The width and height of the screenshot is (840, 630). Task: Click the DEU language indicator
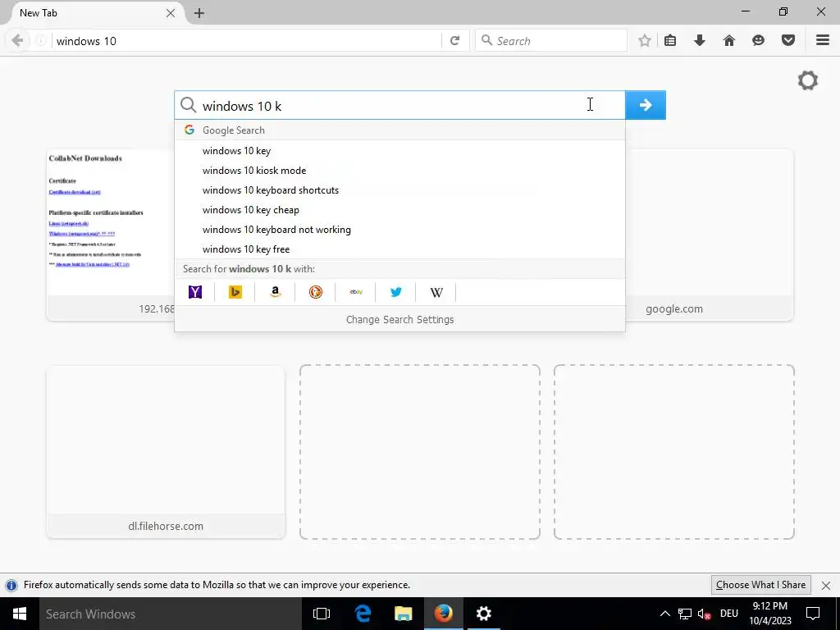click(x=729, y=614)
